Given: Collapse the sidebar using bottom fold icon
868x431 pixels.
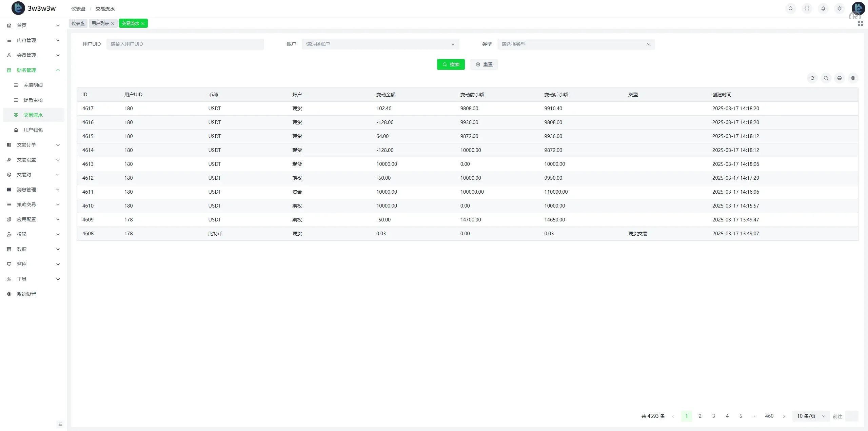Looking at the screenshot, I should click(x=60, y=424).
